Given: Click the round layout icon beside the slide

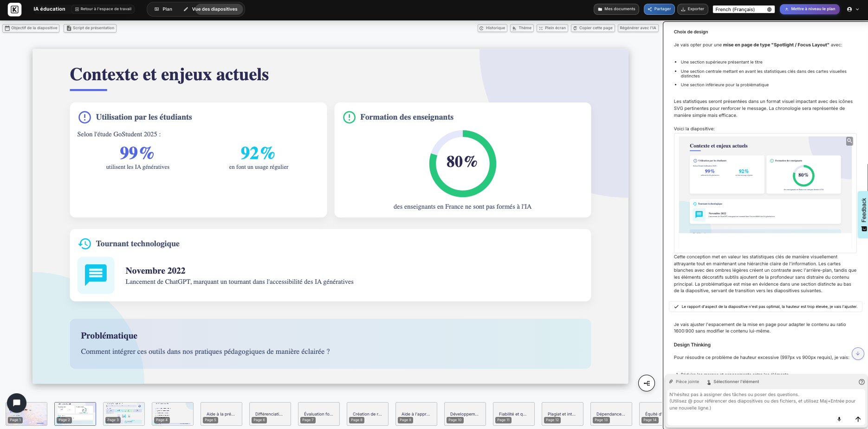Looking at the screenshot, I should (647, 383).
